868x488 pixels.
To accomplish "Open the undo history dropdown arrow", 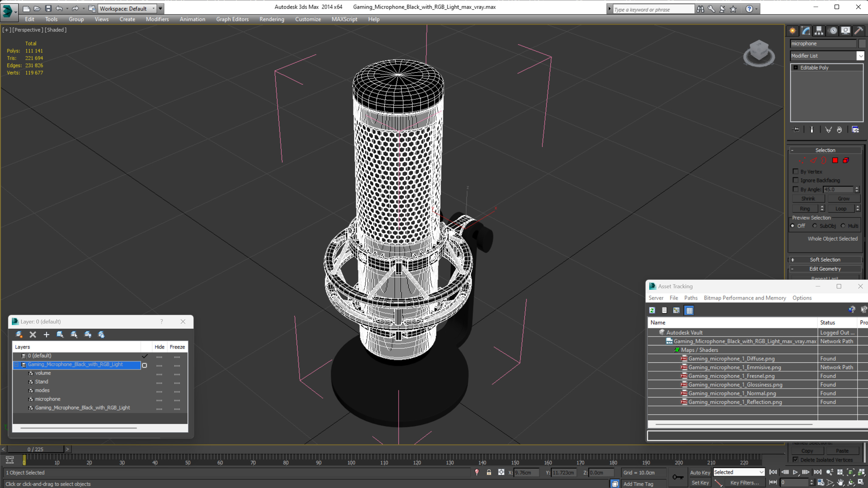I will (x=67, y=9).
